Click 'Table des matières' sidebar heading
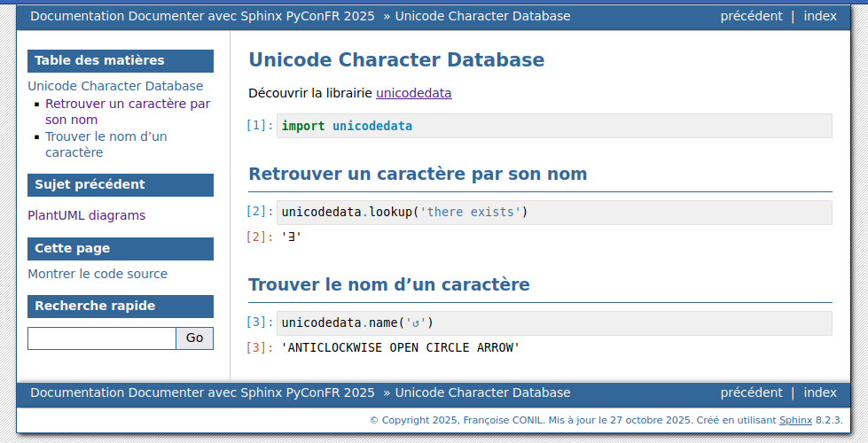The width and height of the screenshot is (868, 443). (x=99, y=60)
